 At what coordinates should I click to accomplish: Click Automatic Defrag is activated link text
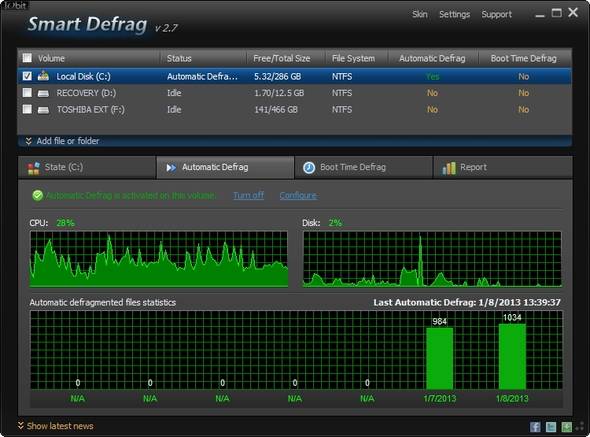tap(131, 195)
